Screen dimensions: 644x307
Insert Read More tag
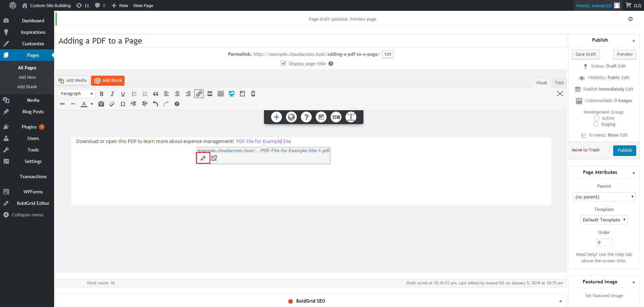tap(210, 94)
